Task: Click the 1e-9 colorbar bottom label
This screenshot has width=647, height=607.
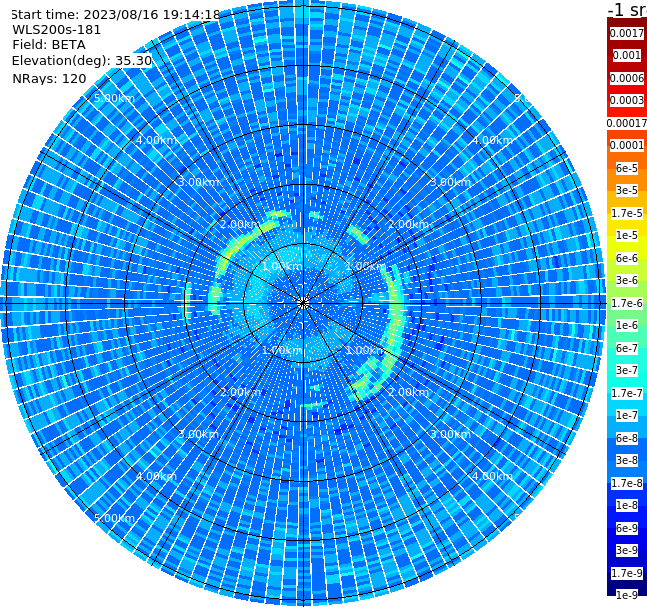Action: 627,595
